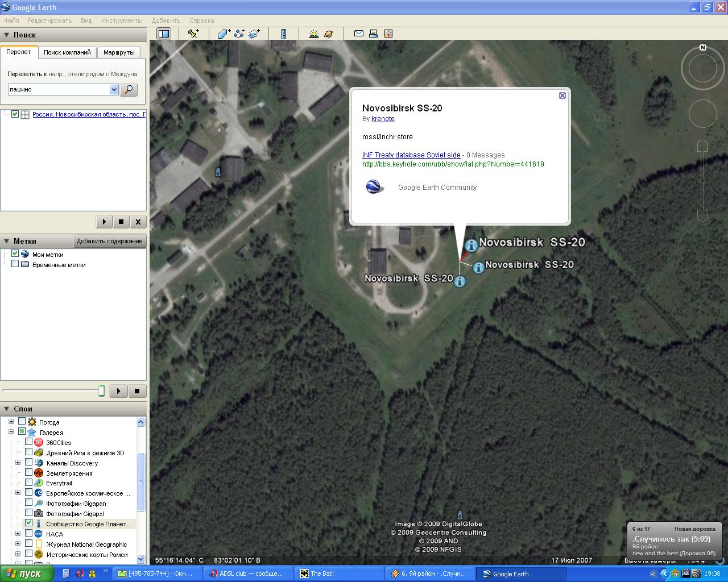Add a polygon using toolbar icon
The height and width of the screenshot is (582, 728).
tap(224, 34)
